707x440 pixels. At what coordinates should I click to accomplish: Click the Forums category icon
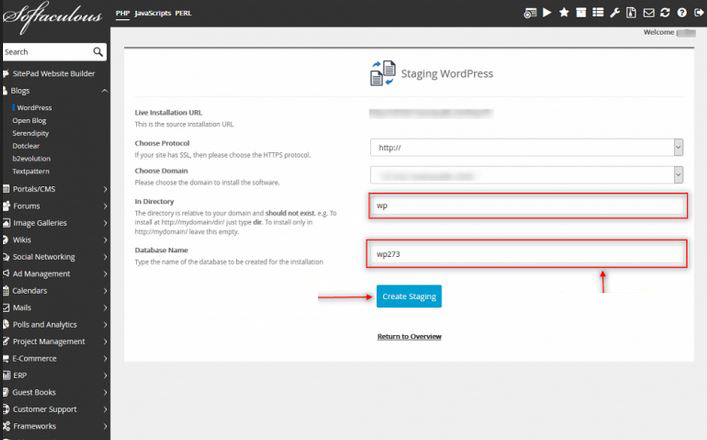pos(6,206)
